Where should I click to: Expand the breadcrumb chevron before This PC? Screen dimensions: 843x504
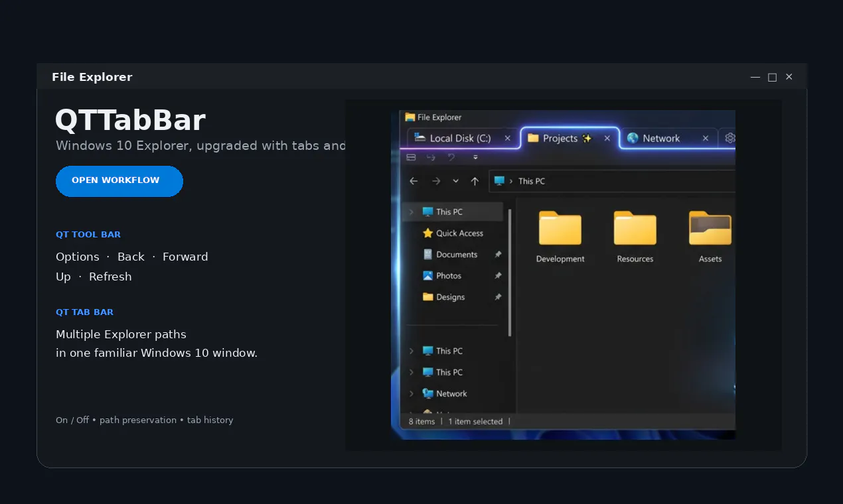point(511,181)
